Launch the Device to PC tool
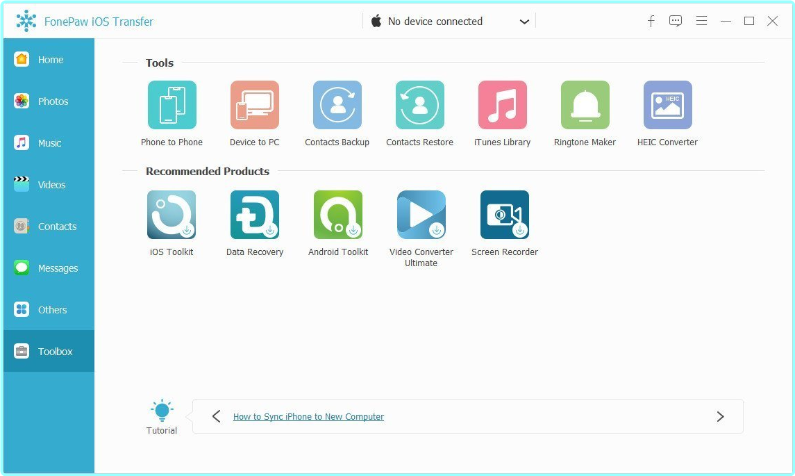This screenshot has width=795, height=476. (255, 105)
